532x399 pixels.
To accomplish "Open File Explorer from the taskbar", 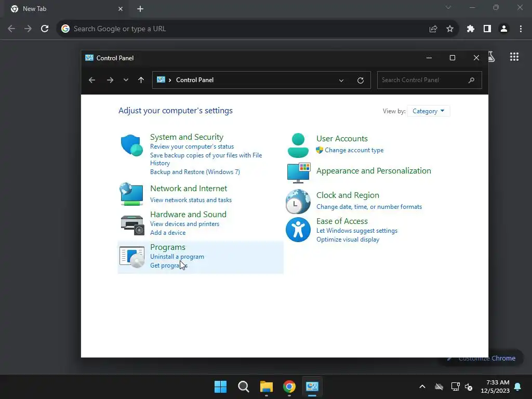I will [x=267, y=387].
